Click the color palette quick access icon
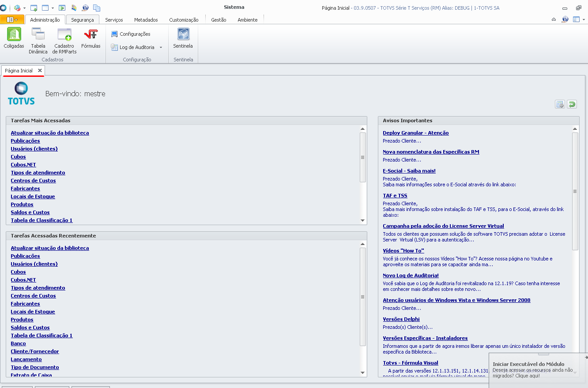The height and width of the screenshot is (388, 588). [x=74, y=8]
